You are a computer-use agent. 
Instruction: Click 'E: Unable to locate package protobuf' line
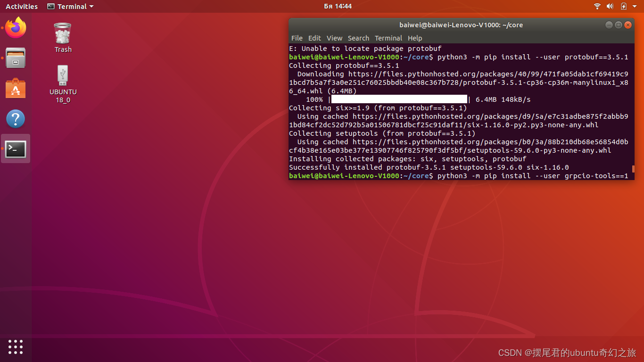click(x=365, y=49)
